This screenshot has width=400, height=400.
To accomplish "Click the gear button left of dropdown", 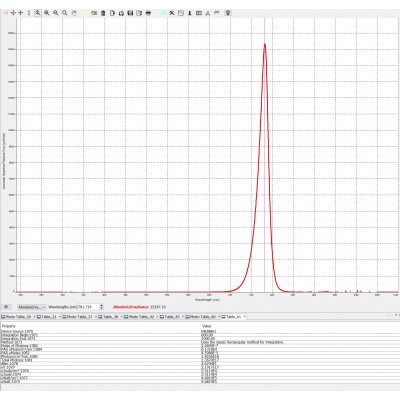I will [x=6, y=307].
